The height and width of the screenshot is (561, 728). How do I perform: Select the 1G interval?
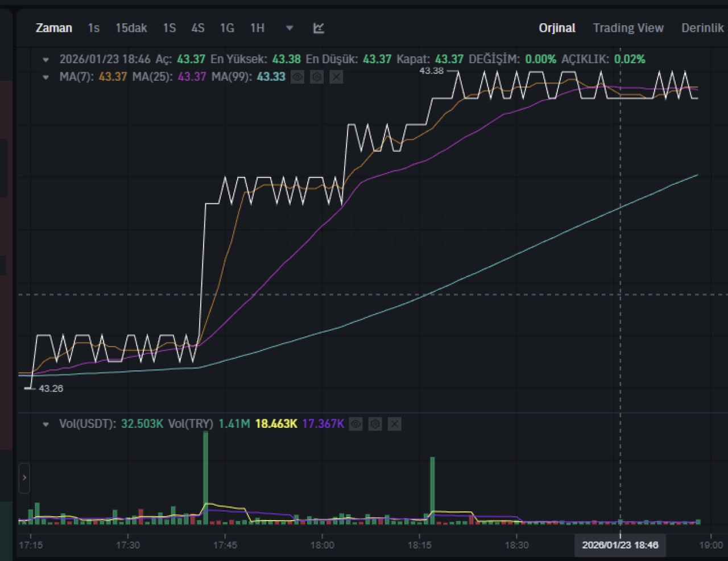(227, 28)
